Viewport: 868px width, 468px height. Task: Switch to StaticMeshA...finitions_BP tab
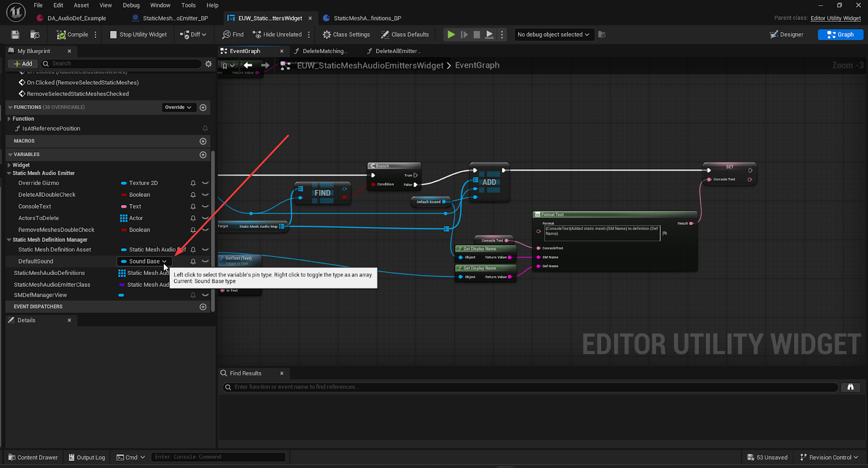pyautogui.click(x=367, y=18)
